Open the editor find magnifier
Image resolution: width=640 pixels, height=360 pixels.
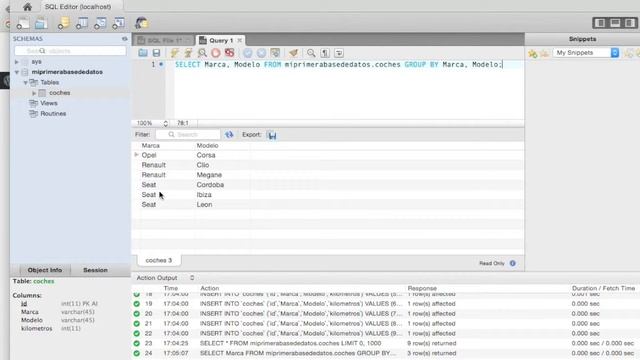[311, 53]
